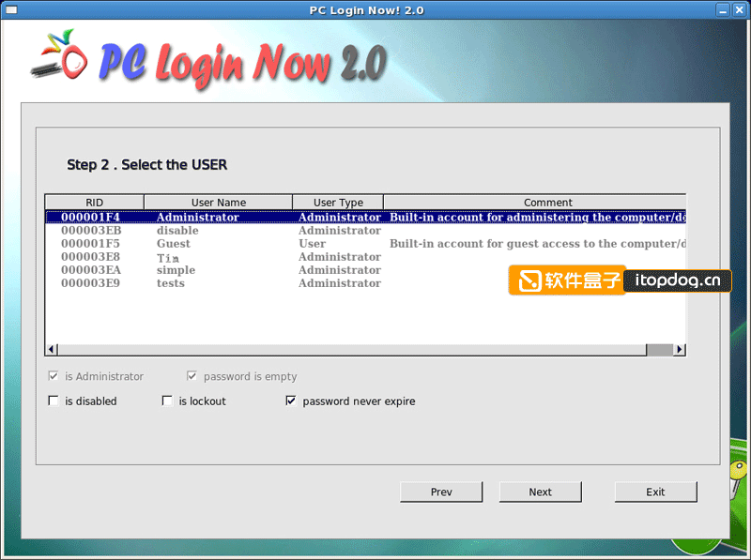Exit the PC Login Now wizard
This screenshot has height=560, width=751.
[655, 492]
